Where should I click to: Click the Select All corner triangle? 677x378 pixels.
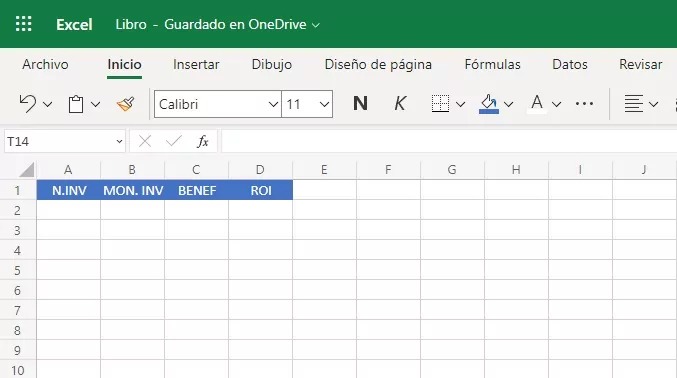point(27,170)
